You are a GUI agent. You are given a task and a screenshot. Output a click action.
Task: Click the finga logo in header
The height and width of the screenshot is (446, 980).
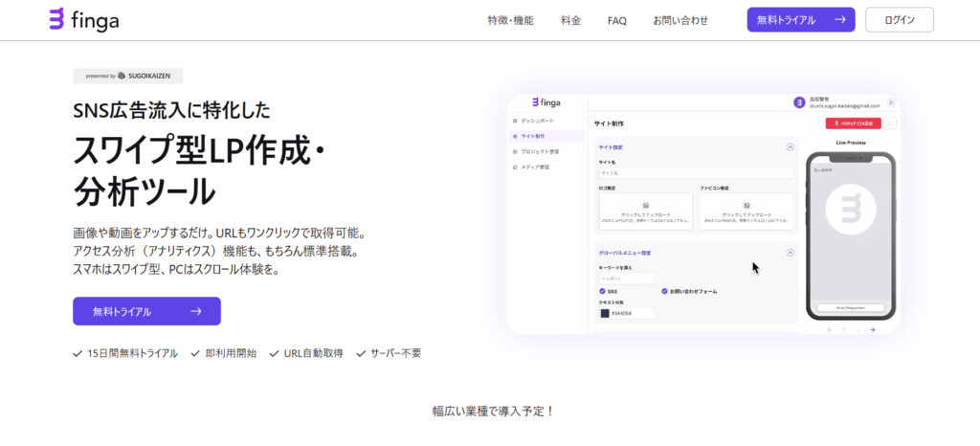pyautogui.click(x=84, y=19)
